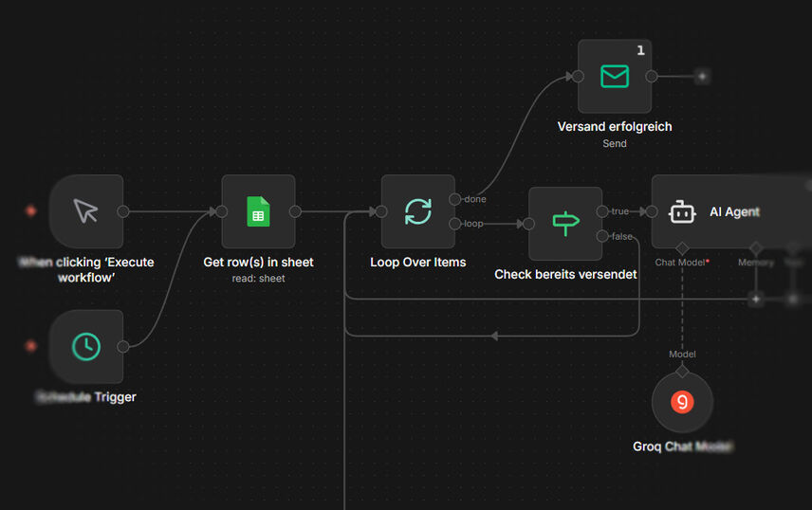The image size is (812, 510).
Task: Click the plus button below Memory connector
Action: [x=756, y=299]
